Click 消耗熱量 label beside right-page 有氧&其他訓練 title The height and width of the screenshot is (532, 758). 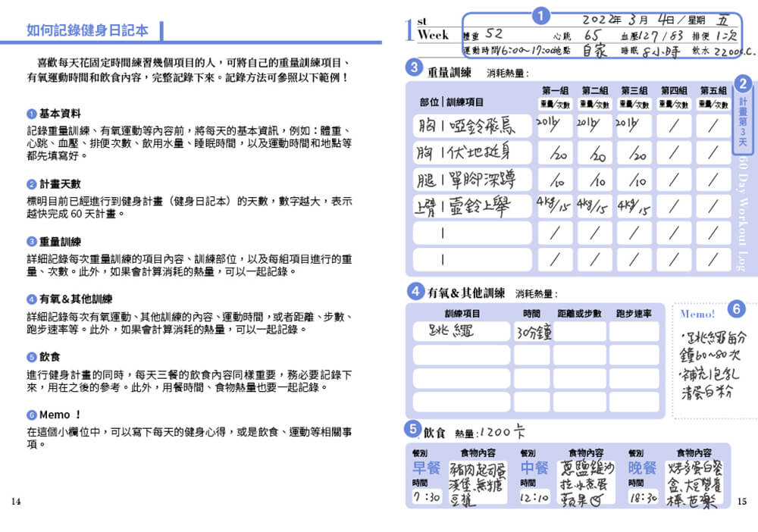[537, 294]
